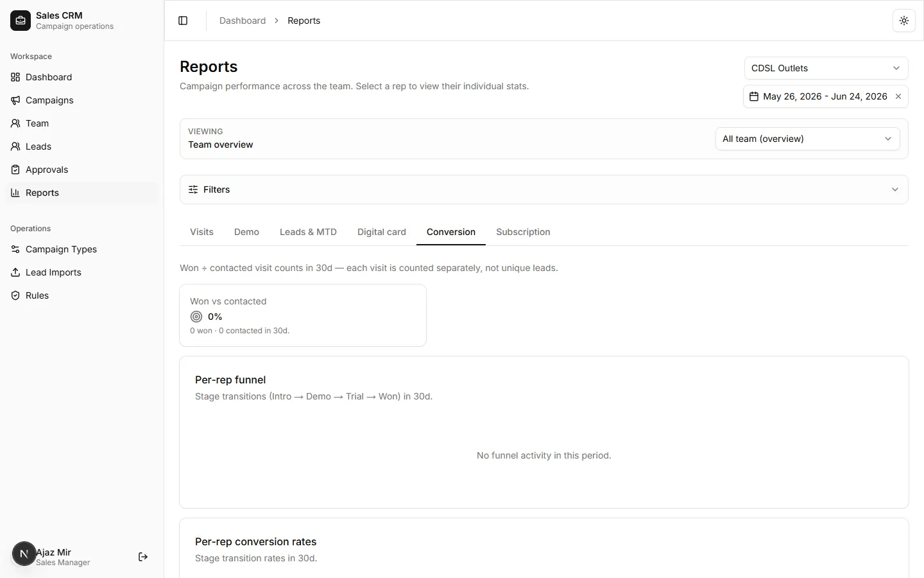Click the target icon beside 0%
Screen dimensions: 924x578
tap(196, 317)
